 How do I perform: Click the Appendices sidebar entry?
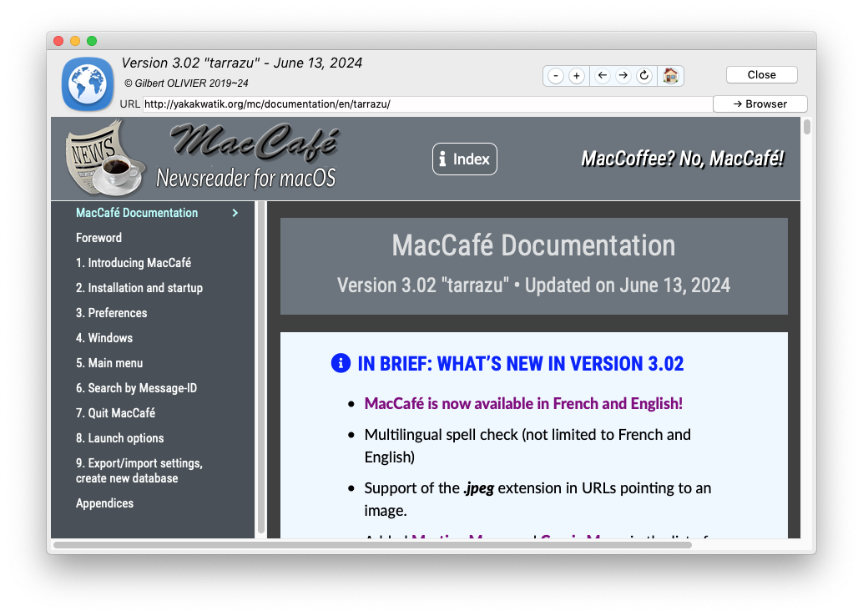tap(104, 503)
